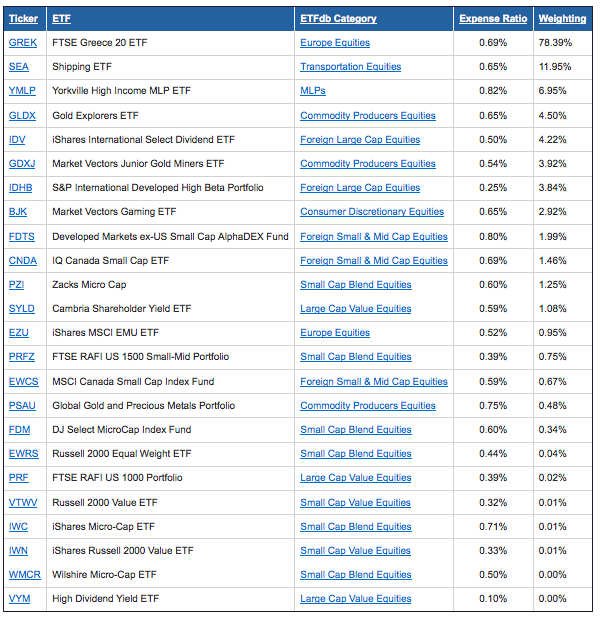This screenshot has height=619, width=602.
Task: Select Wilshire Micro-Cap ETF name
Action: pyautogui.click(x=104, y=576)
